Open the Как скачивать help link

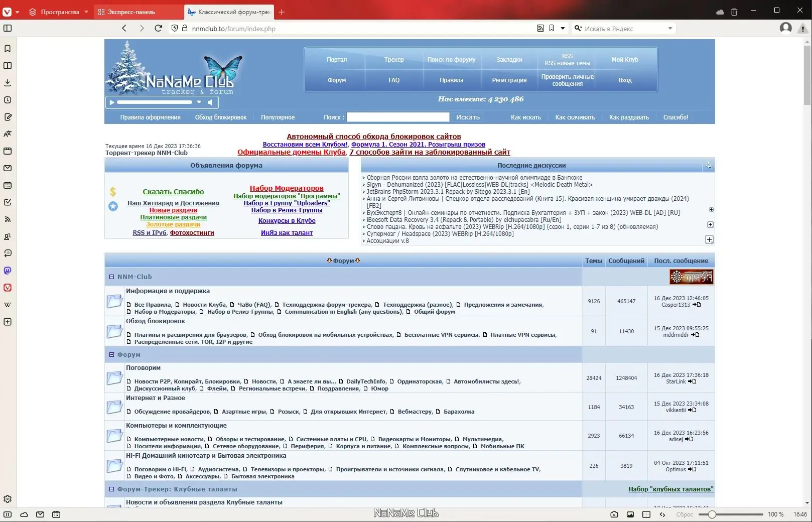(x=575, y=117)
